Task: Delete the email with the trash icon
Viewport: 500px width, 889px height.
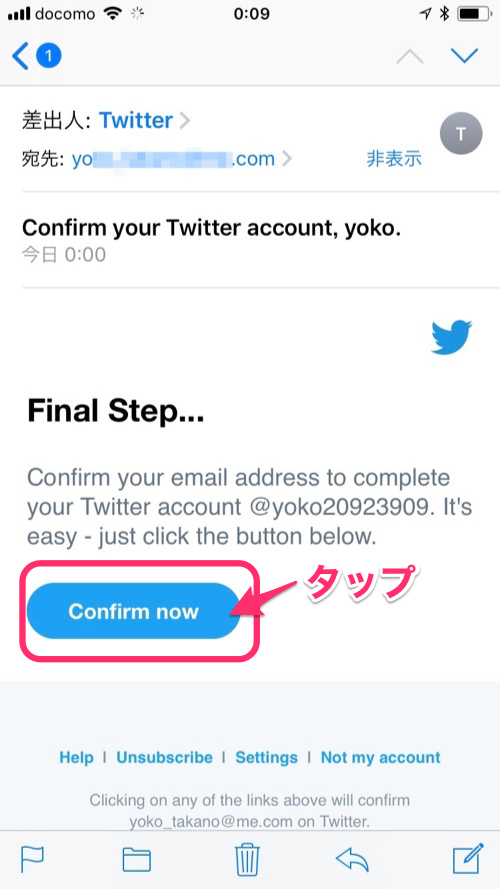Action: (x=247, y=860)
